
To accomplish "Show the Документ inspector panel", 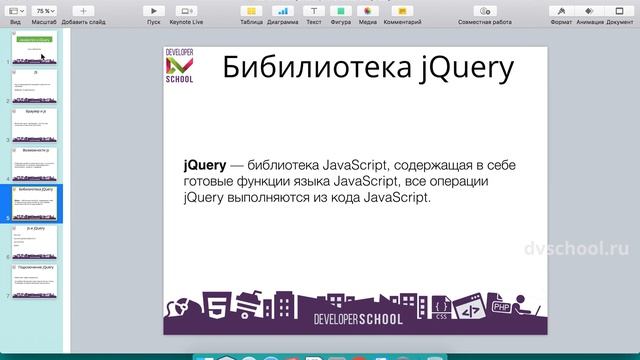I will click(x=619, y=11).
